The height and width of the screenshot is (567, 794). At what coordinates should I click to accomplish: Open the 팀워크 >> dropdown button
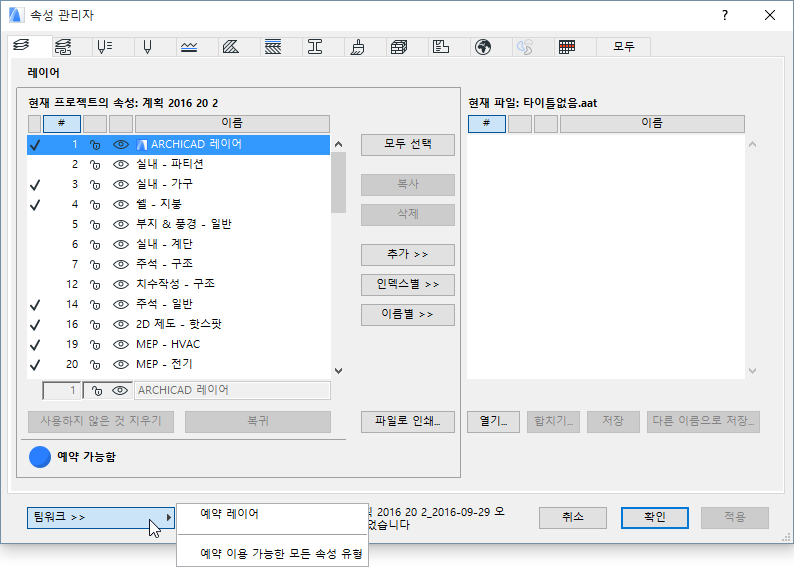coord(101,517)
